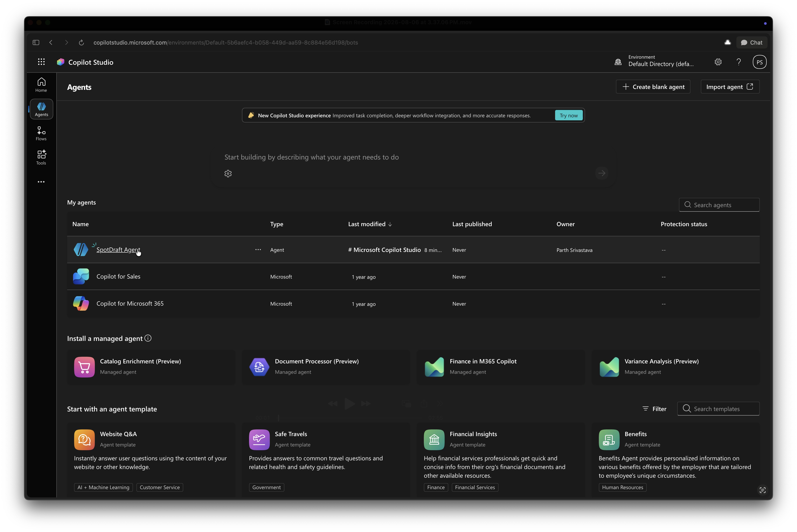The image size is (797, 532).
Task: Go to Home in the sidebar
Action: [41, 85]
